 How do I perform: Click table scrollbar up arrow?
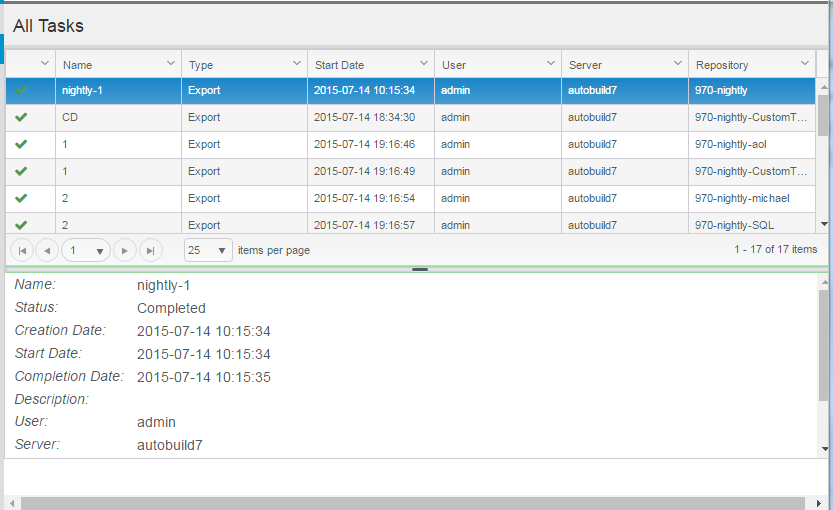tap(824, 87)
